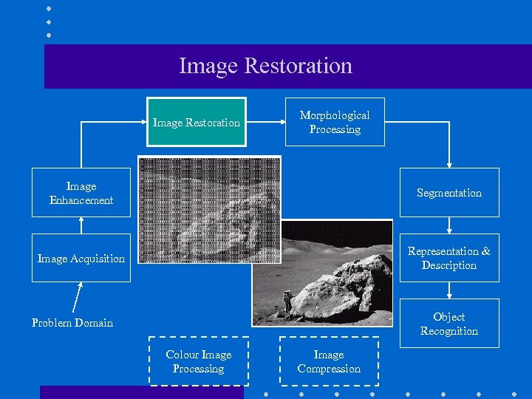The width and height of the screenshot is (532, 399).
Task: Select the Morphological Processing box
Action: [335, 122]
